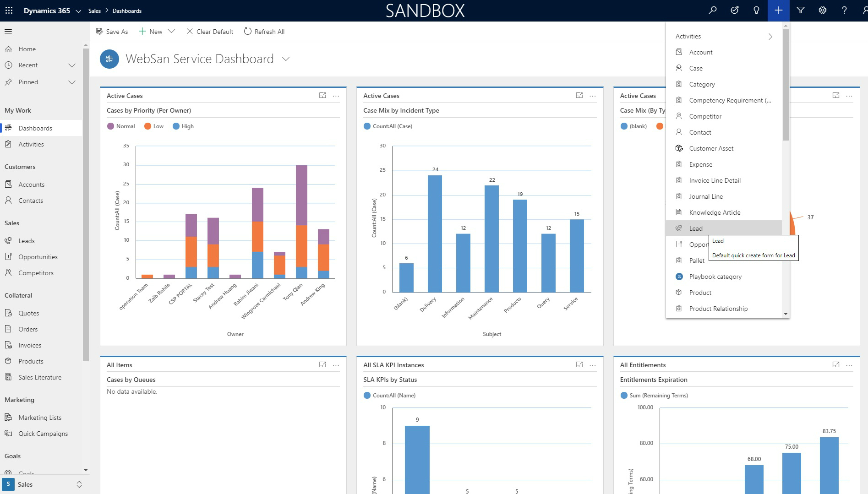The width and height of the screenshot is (868, 494).
Task: Open the help question mark icon
Action: point(844,10)
